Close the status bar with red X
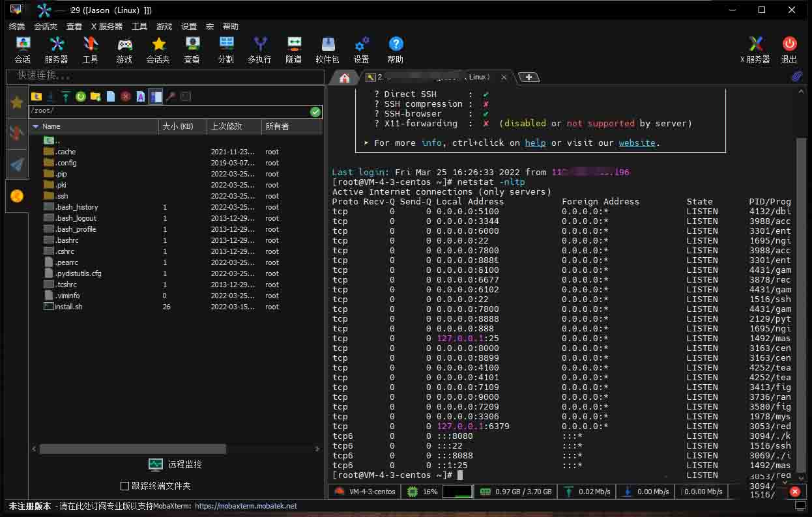812x517 pixels. click(x=794, y=492)
